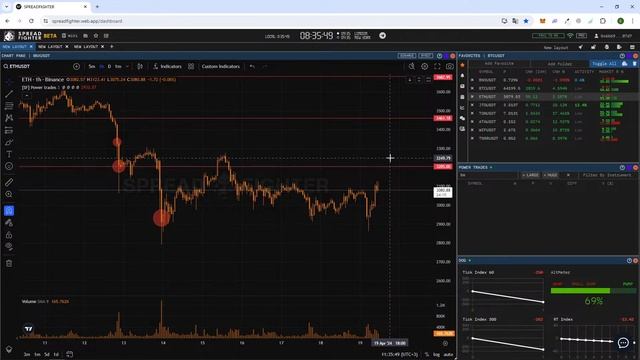This screenshot has width=640, height=360.
Task: Open Custom Indicators
Action: pyautogui.click(x=220, y=66)
